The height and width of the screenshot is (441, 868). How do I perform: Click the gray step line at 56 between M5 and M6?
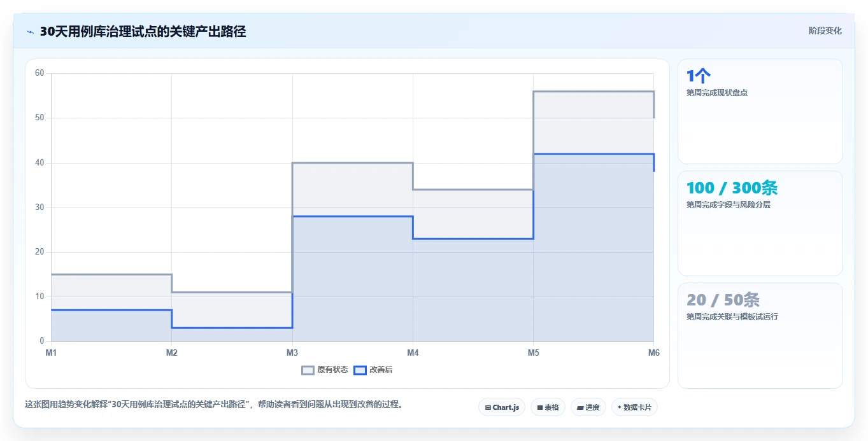point(594,92)
